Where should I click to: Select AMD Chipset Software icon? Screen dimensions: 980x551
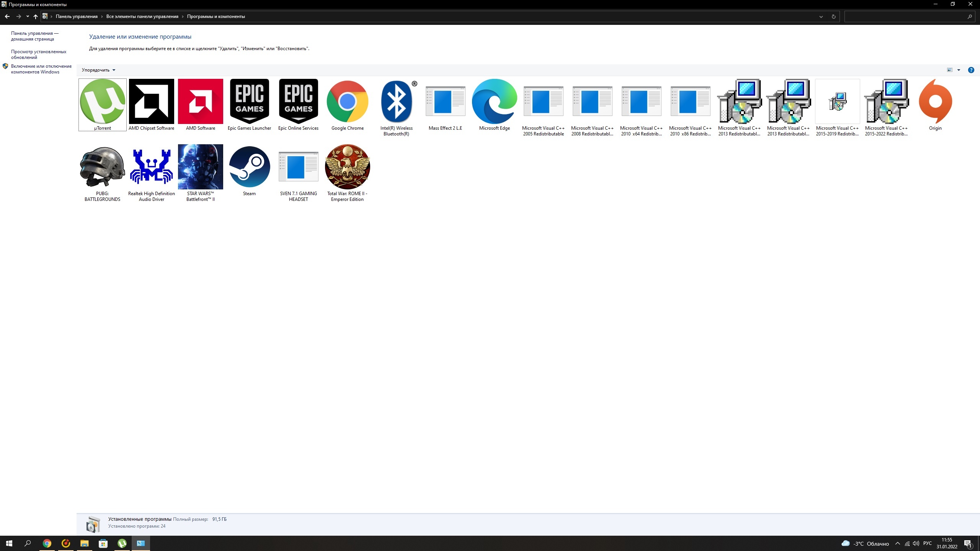tap(151, 102)
